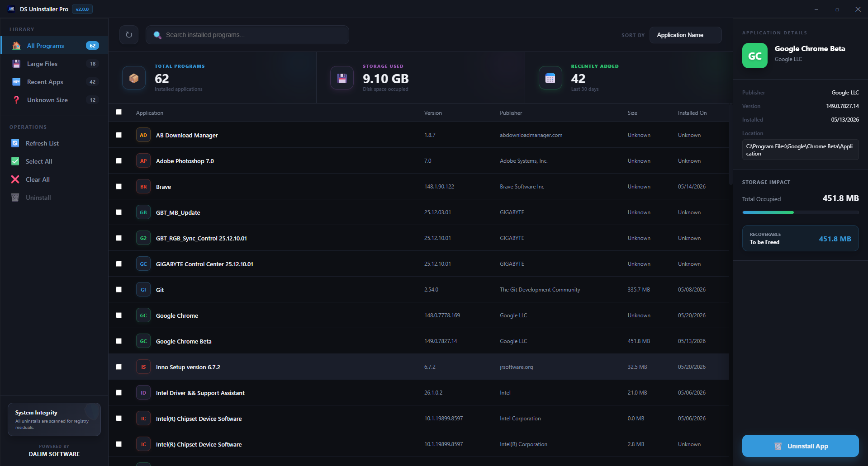
Task: Open the Sort By Application Name dropdown
Action: pos(685,35)
